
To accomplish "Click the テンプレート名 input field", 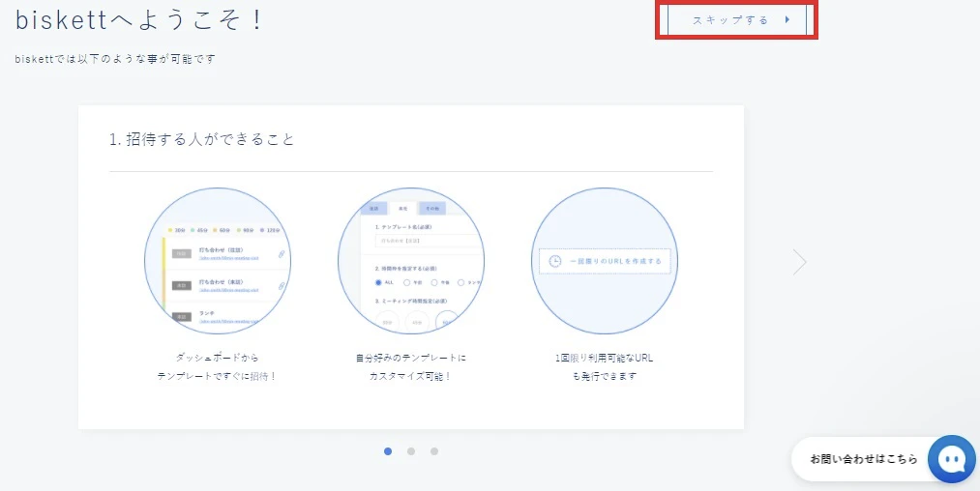I will point(426,241).
